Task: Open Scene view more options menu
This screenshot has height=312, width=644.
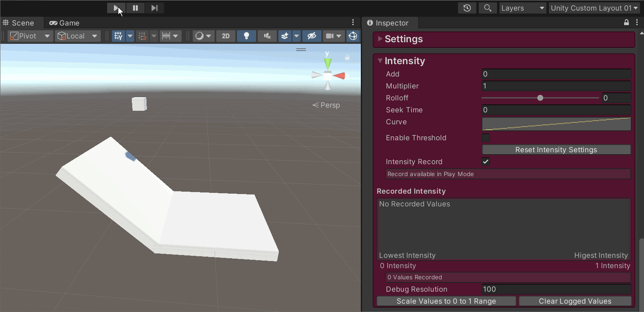Action: (x=353, y=22)
